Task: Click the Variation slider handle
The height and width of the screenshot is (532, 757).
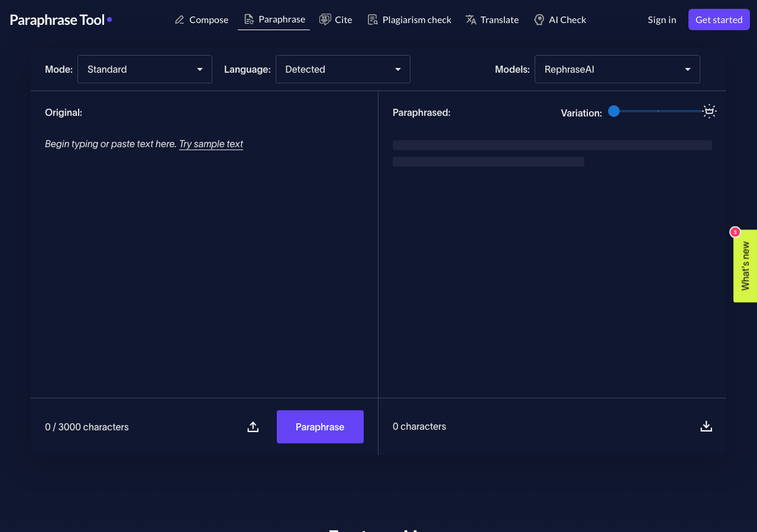Action: coord(614,111)
